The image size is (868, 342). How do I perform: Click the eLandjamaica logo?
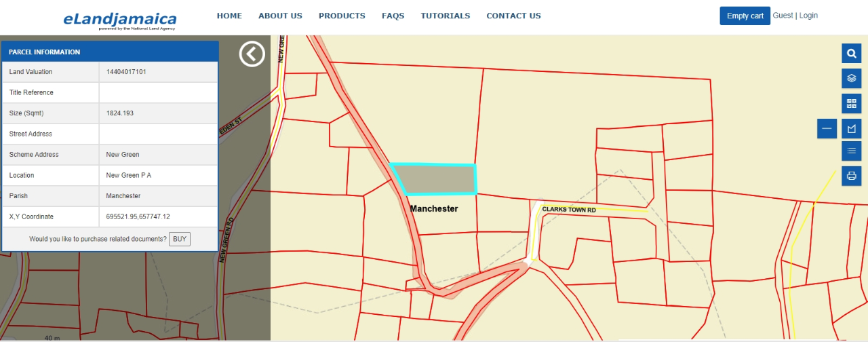click(119, 20)
